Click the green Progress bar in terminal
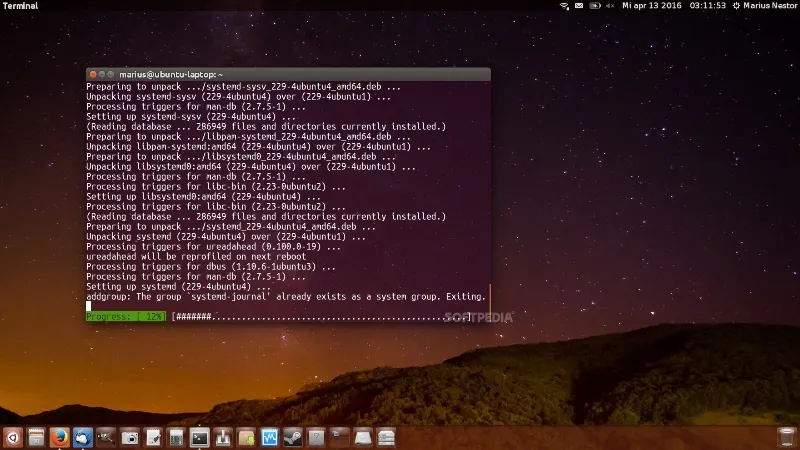Viewport: 800px width, 450px height. [x=126, y=316]
